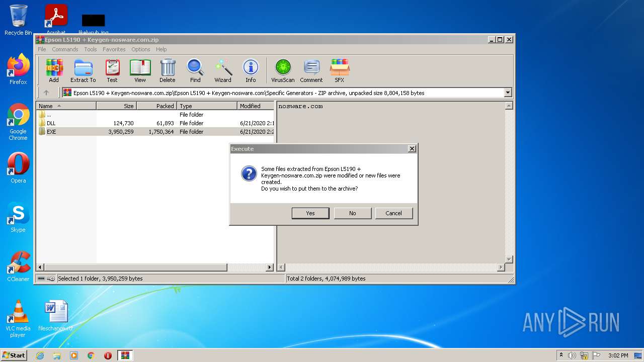Click Chrome icon in taskbar
The image size is (644, 362).
tap(91, 355)
